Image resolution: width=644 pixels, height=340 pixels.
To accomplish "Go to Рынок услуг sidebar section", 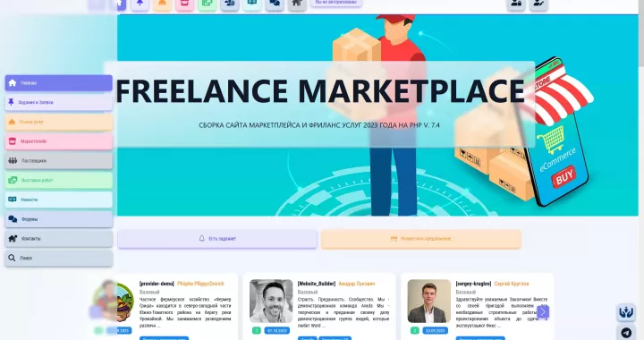I will pos(58,122).
